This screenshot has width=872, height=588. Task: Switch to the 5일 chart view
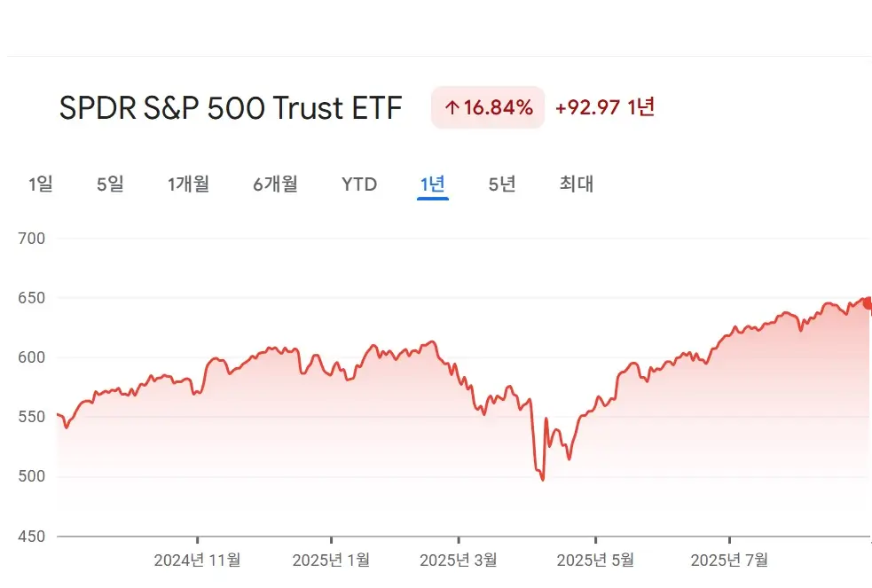(x=108, y=184)
